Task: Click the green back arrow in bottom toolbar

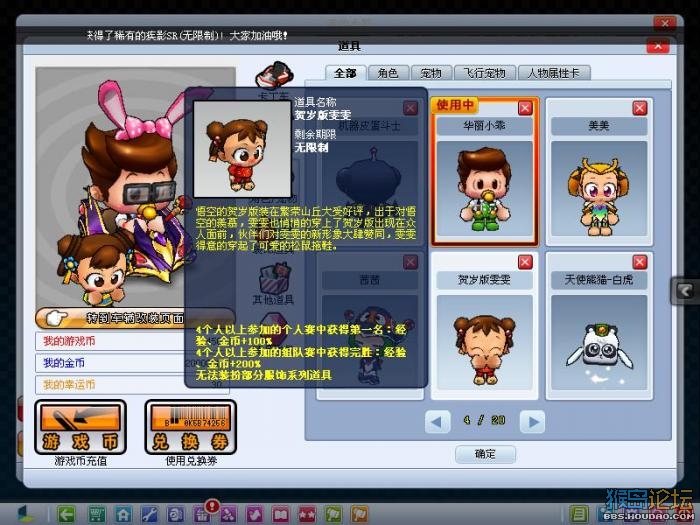Action: pos(67,515)
